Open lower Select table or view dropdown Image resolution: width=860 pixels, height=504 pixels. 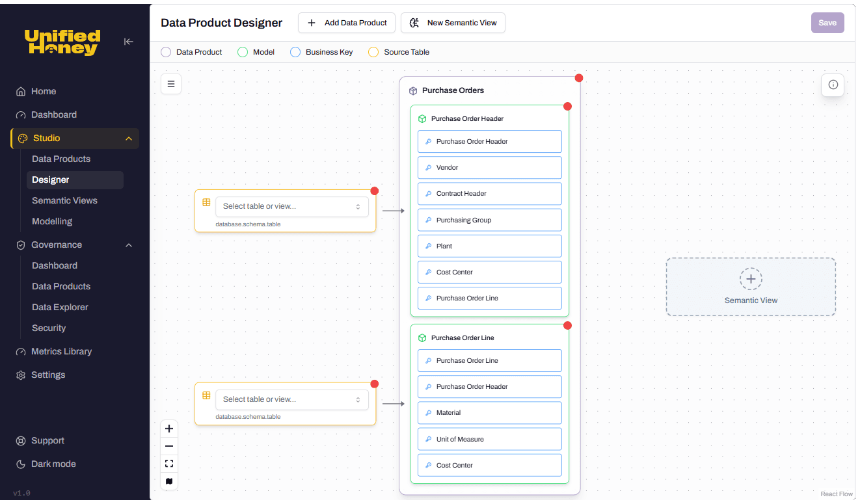click(x=292, y=399)
